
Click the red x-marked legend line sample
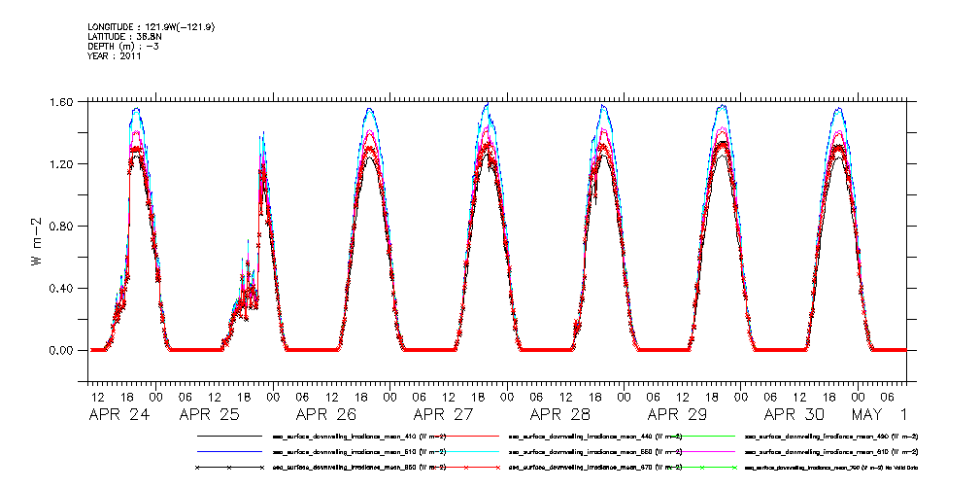[x=465, y=468]
